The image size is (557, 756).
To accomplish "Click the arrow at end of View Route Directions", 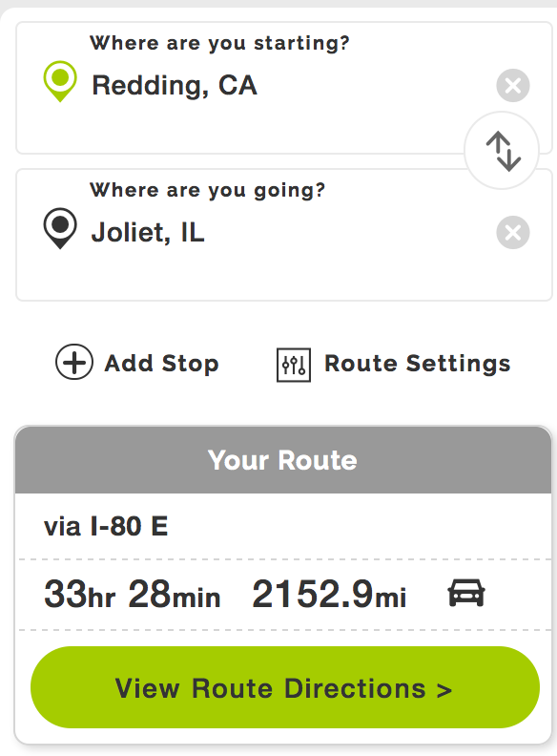I will click(444, 690).
